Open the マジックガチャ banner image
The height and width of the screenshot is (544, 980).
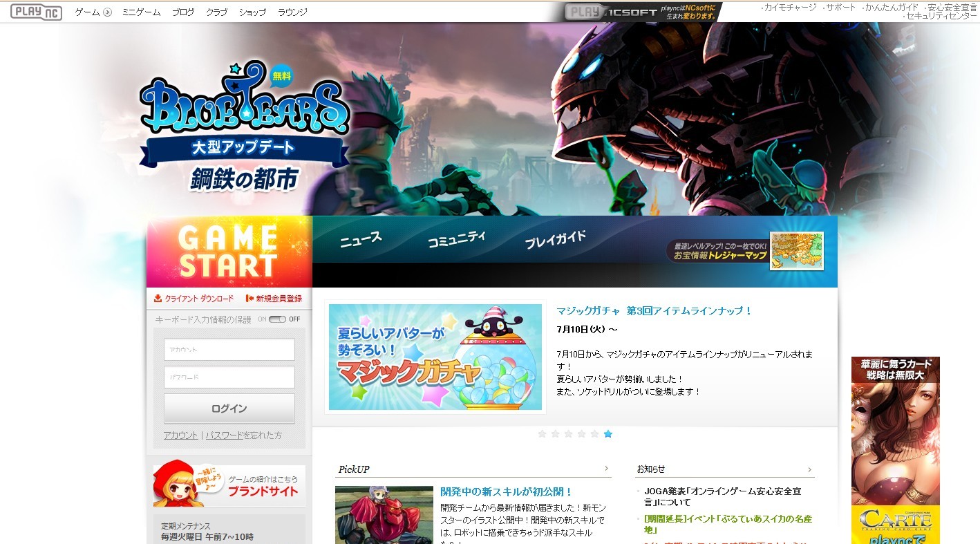[435, 357]
